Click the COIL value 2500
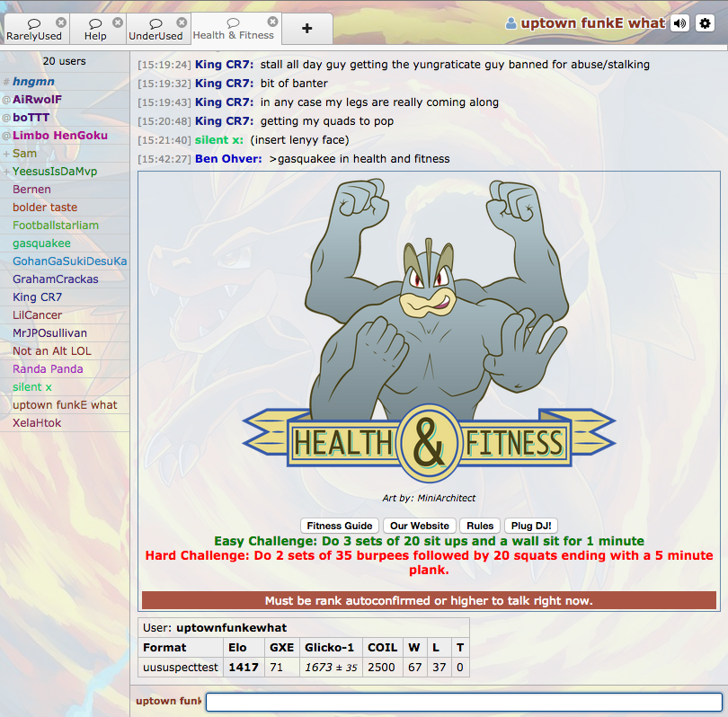The width and height of the screenshot is (728, 717). [381, 668]
